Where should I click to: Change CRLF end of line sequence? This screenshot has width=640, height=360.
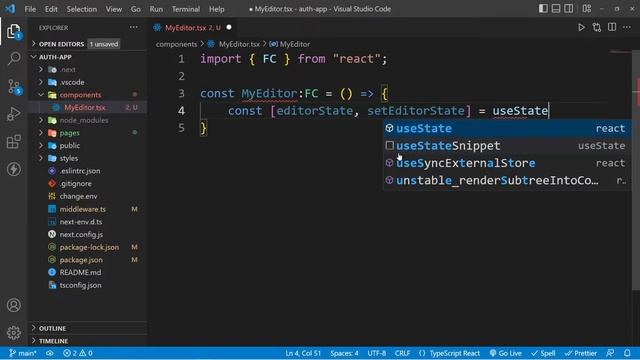402,353
